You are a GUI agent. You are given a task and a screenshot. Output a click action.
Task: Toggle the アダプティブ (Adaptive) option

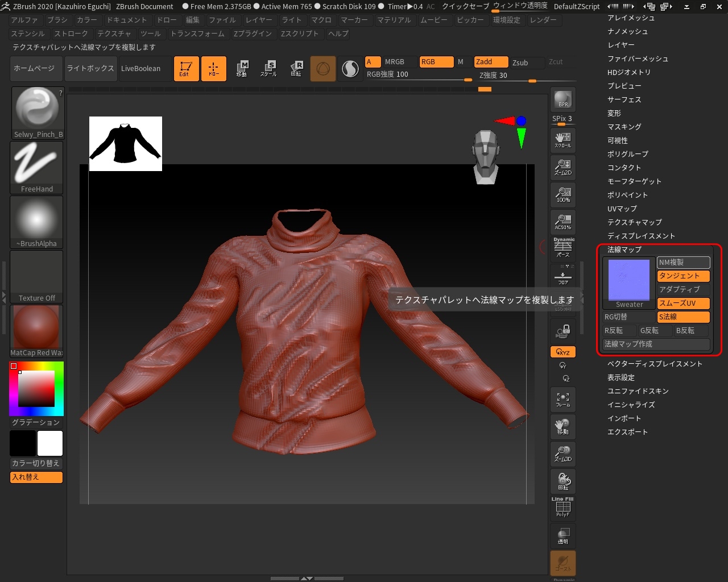(684, 290)
